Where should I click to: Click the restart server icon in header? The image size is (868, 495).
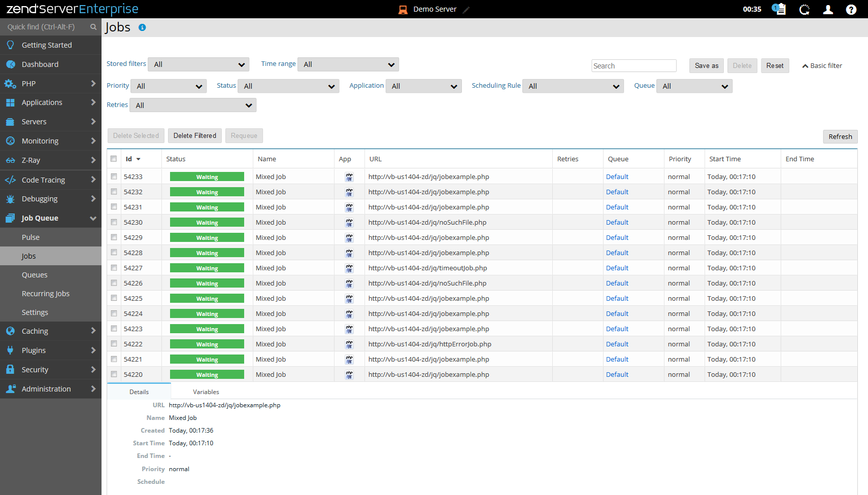pos(804,9)
